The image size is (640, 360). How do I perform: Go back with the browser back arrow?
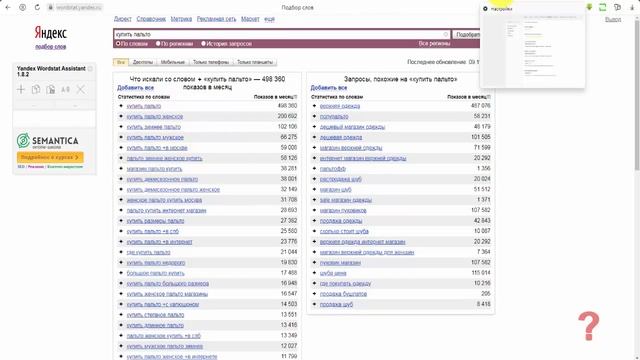coord(8,7)
